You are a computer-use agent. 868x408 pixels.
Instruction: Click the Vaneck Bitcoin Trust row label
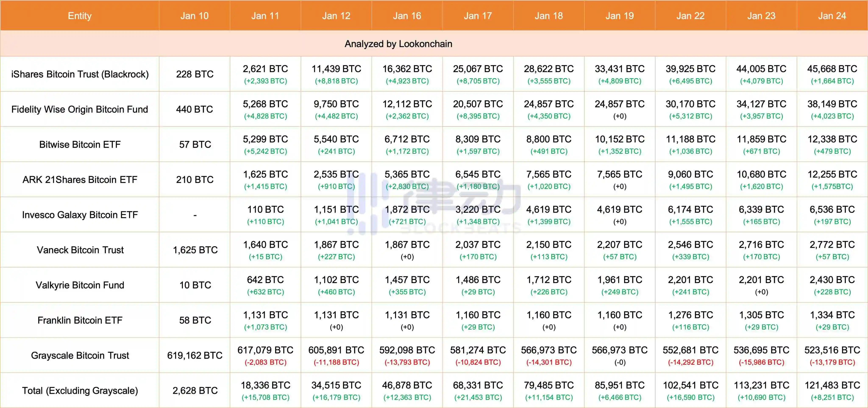[80, 250]
